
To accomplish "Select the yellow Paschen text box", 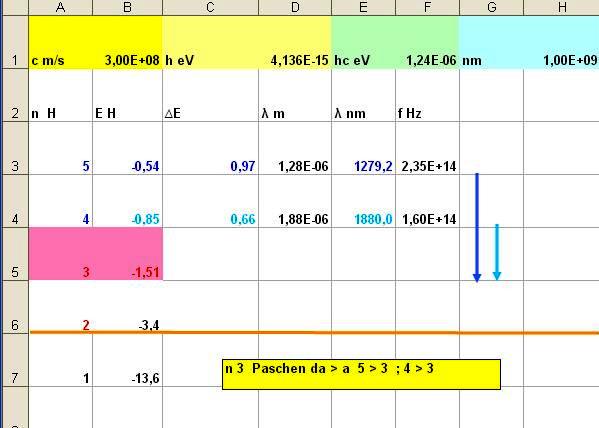I will click(361, 374).
